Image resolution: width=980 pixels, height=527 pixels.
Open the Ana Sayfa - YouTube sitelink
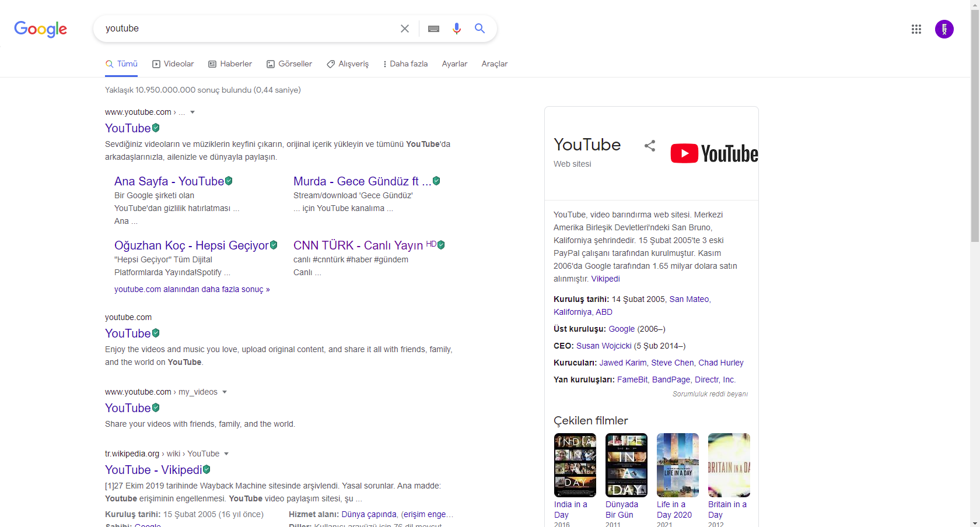point(169,181)
